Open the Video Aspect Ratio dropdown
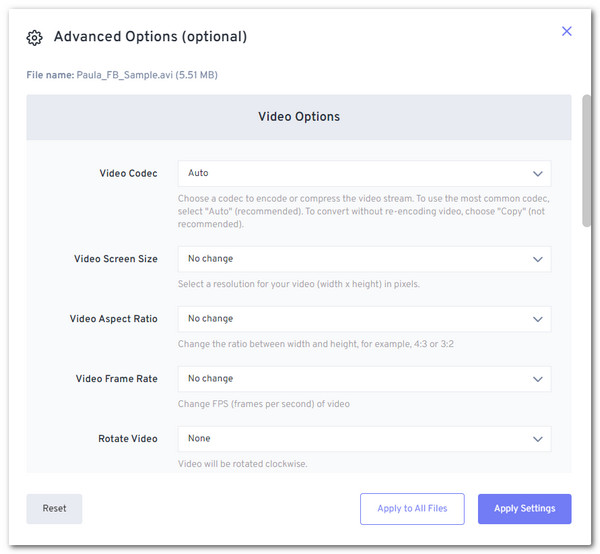 (364, 319)
